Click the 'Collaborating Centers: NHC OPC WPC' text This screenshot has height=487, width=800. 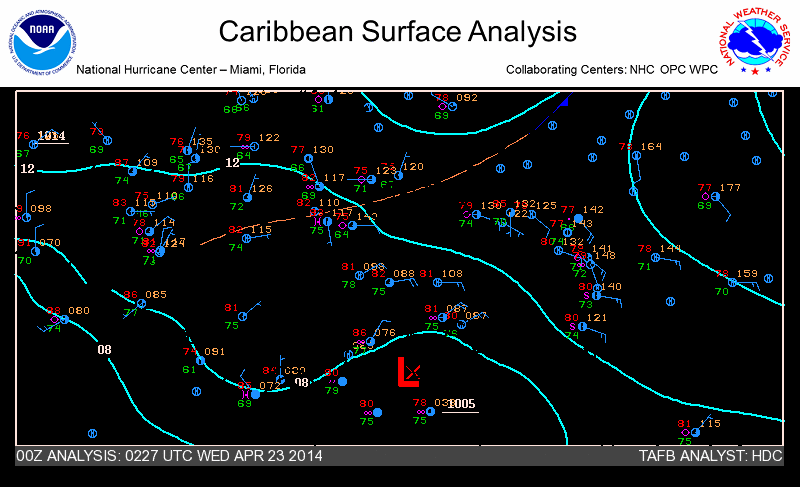[x=612, y=70]
